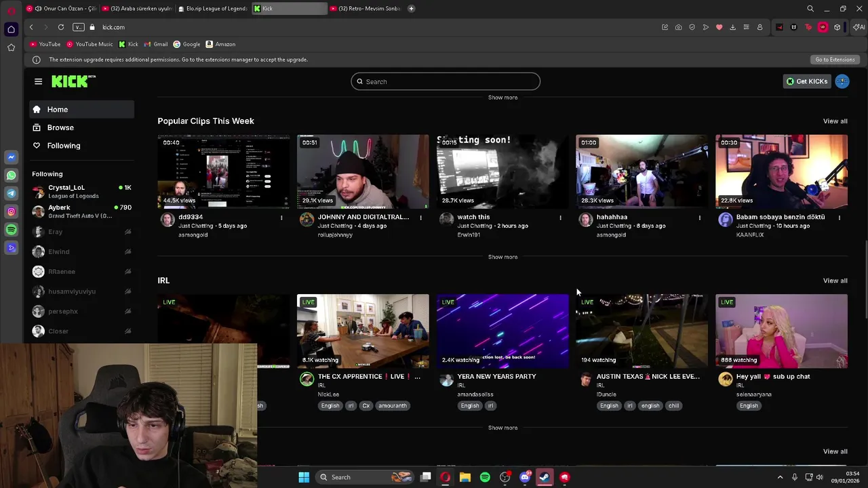Open Messenger in the Opera sidebar
The height and width of the screenshot is (488, 868).
click(x=11, y=157)
